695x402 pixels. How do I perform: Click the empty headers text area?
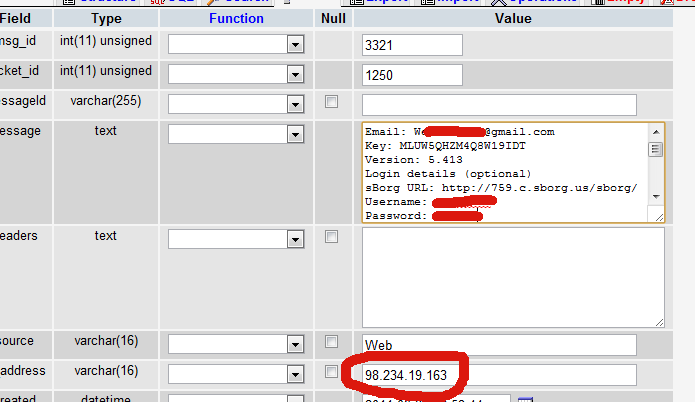(x=512, y=277)
